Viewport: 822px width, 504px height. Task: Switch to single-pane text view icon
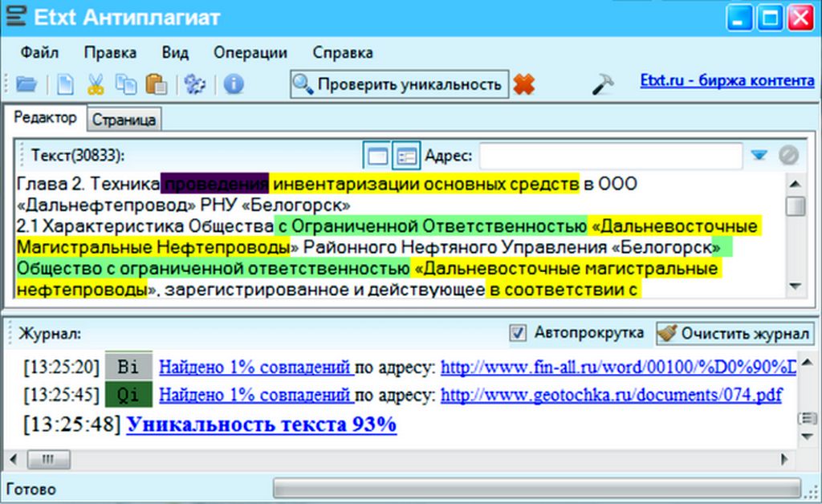(x=377, y=156)
